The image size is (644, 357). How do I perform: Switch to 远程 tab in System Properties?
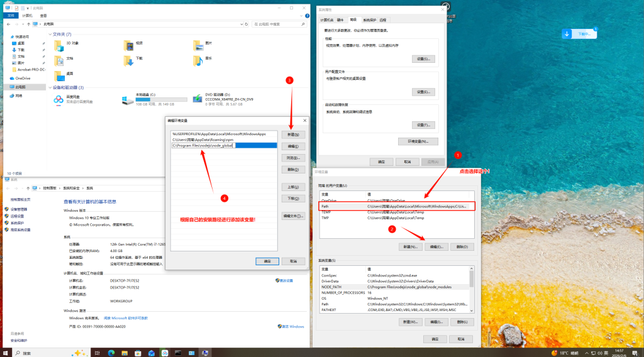coord(383,20)
